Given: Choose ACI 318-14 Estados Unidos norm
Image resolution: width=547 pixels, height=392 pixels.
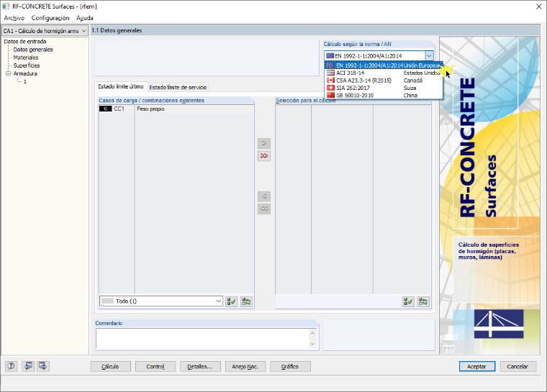Looking at the screenshot, I should [x=384, y=73].
